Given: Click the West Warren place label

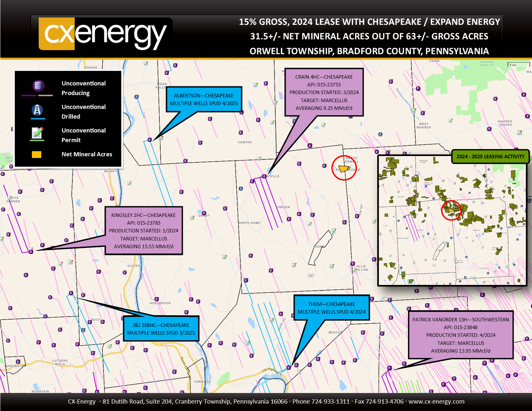Looking at the screenshot, I should coord(424,125).
